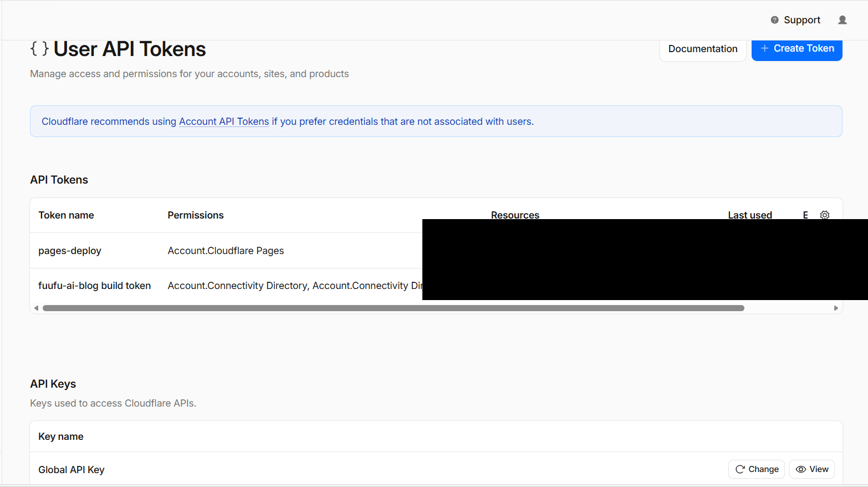Click the Resources column header
Screen dimensions: 868x487
[x=515, y=215]
